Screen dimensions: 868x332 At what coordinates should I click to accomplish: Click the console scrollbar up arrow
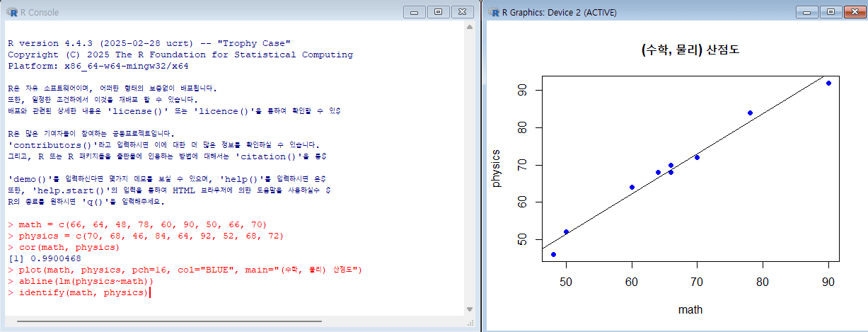(470, 27)
